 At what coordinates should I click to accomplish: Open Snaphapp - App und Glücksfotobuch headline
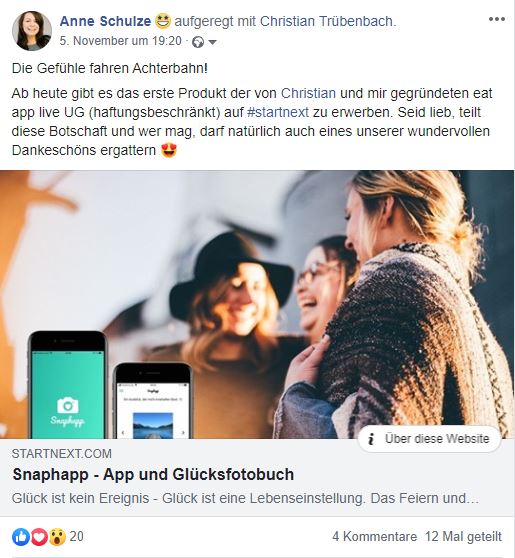pos(153,474)
